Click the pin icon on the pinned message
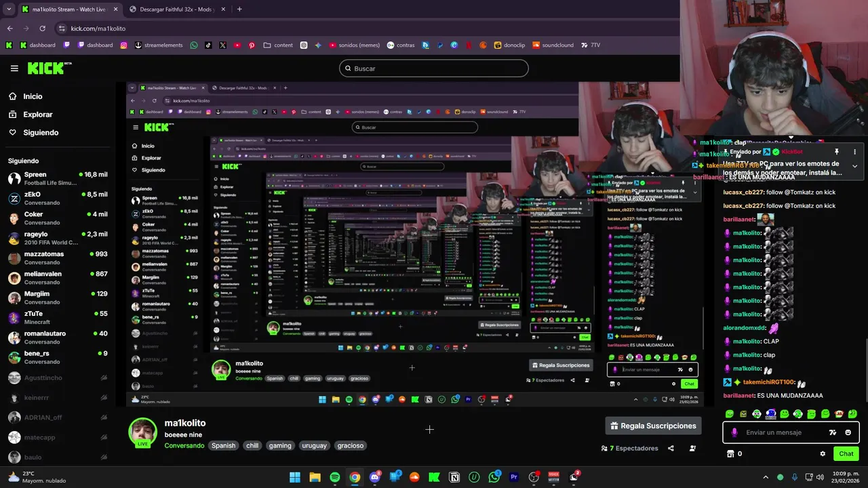This screenshot has width=868, height=488. click(x=837, y=152)
